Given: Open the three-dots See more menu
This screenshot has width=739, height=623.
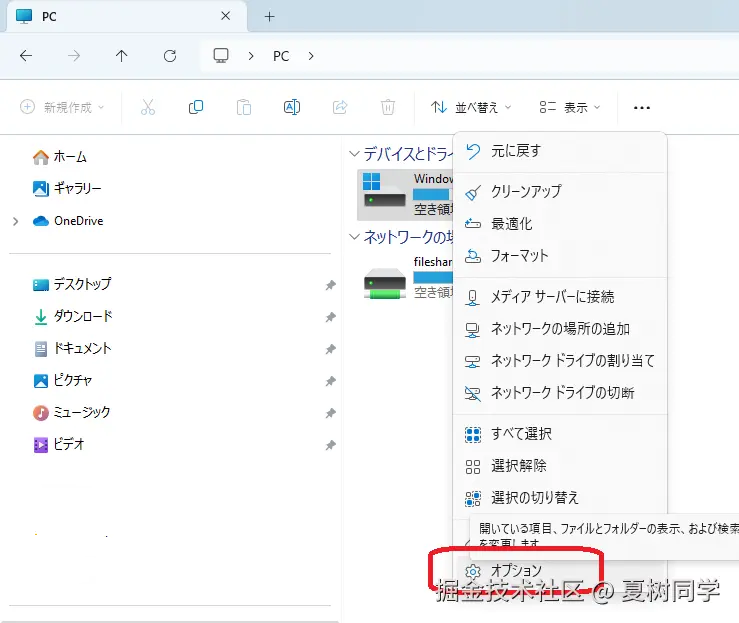Looking at the screenshot, I should [x=642, y=108].
